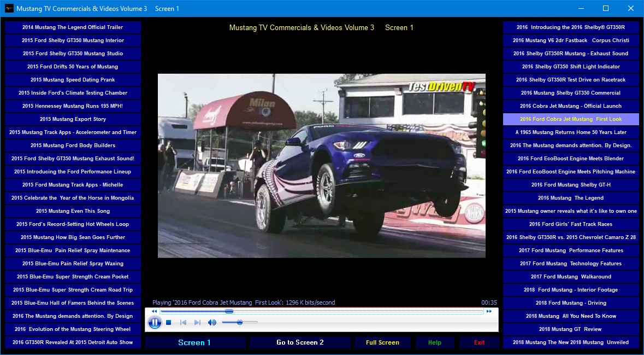Go to Screen 2

300,342
